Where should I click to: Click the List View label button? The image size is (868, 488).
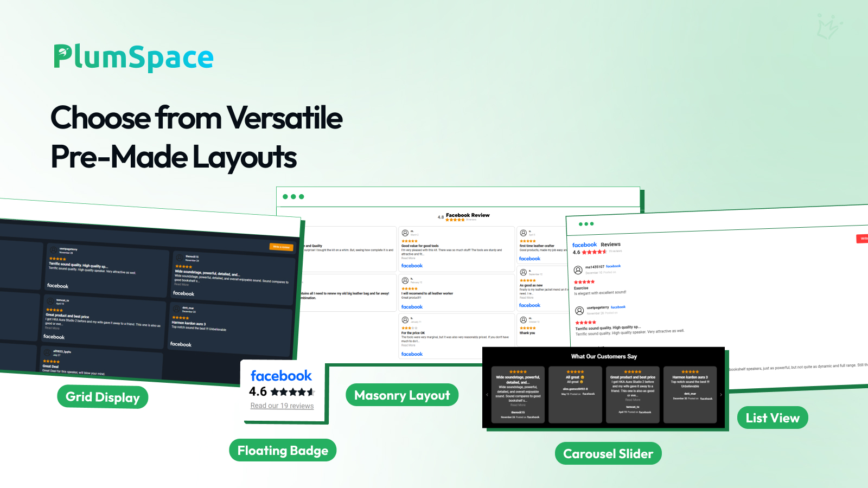tap(773, 418)
